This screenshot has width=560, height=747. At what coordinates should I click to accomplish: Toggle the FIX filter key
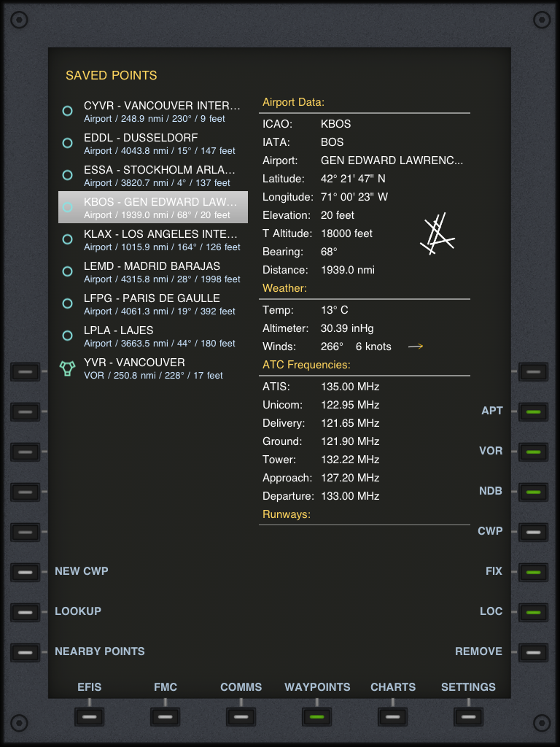point(533,573)
